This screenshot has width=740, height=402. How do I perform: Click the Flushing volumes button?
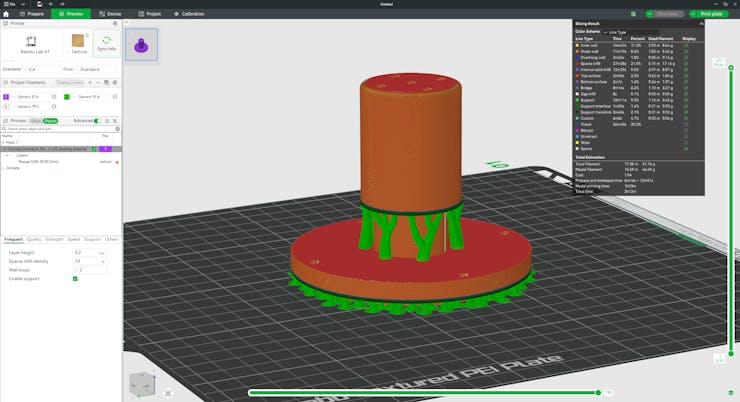pos(70,83)
